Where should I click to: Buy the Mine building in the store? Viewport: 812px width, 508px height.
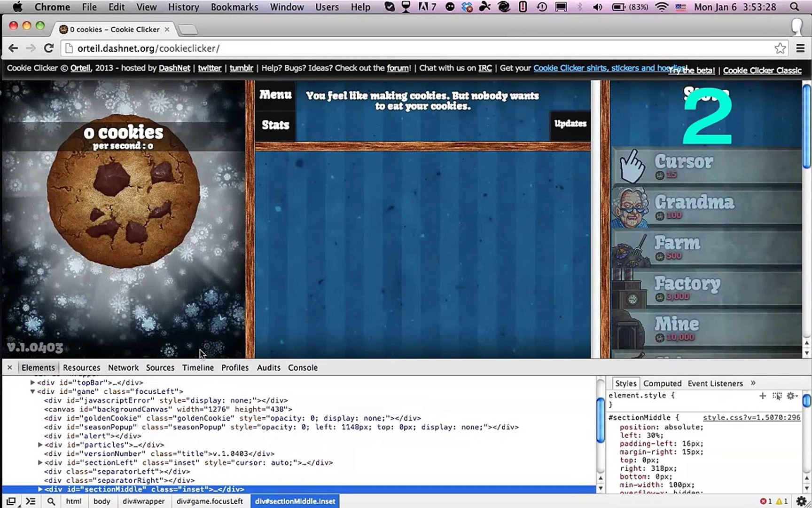[707, 329]
